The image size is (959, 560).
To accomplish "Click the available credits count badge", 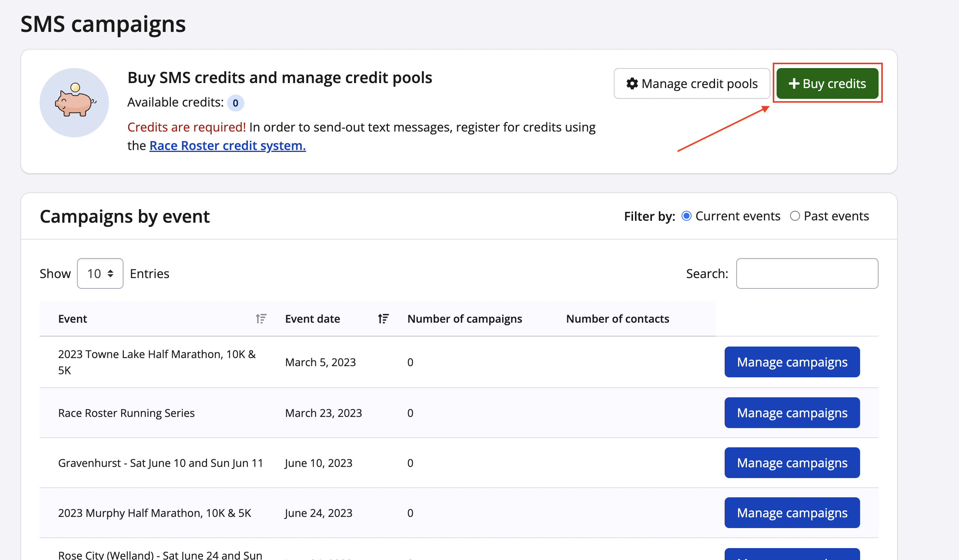I will (x=235, y=103).
